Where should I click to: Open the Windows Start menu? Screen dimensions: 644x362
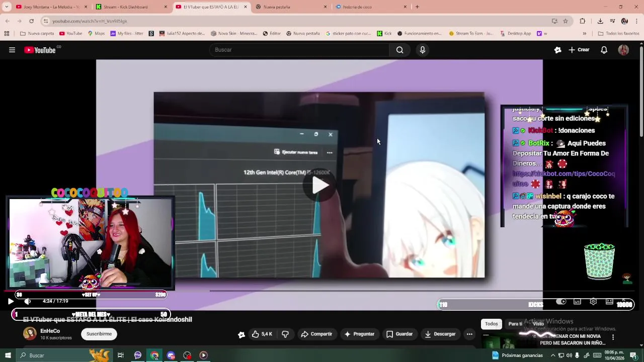click(x=8, y=355)
